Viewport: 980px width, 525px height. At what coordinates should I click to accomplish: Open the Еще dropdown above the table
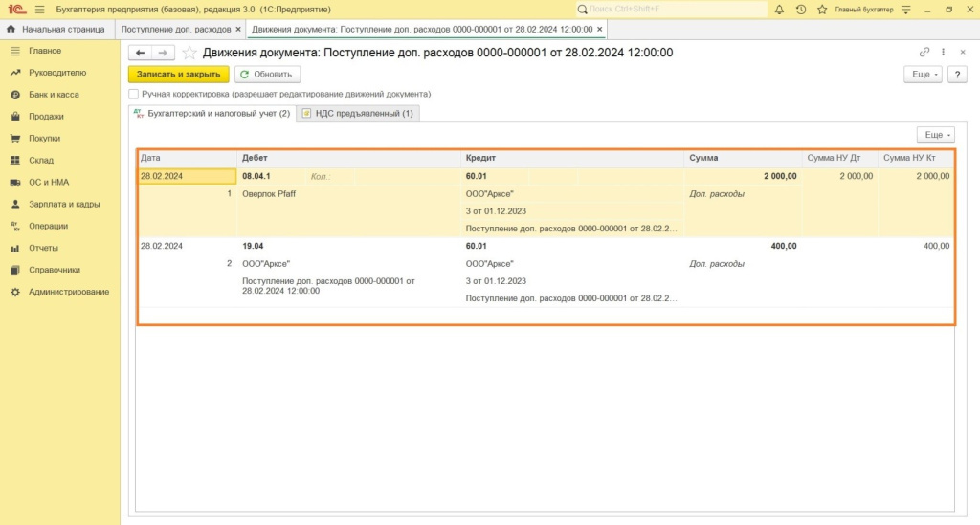pos(935,136)
